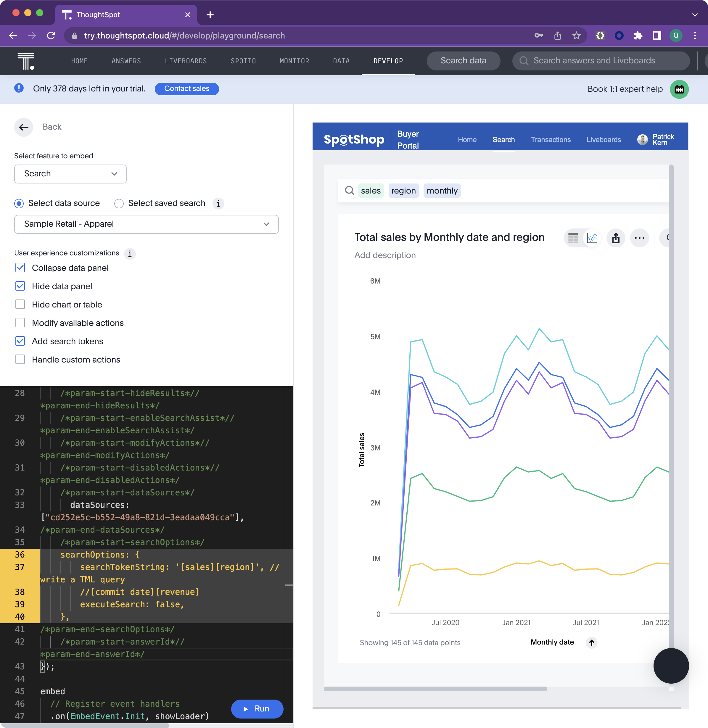Open the MONITOR nav item
The height and width of the screenshot is (728, 708).
[x=294, y=61]
